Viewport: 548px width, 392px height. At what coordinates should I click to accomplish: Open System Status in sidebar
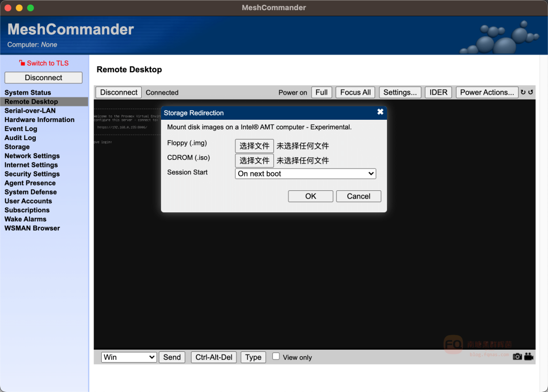28,93
